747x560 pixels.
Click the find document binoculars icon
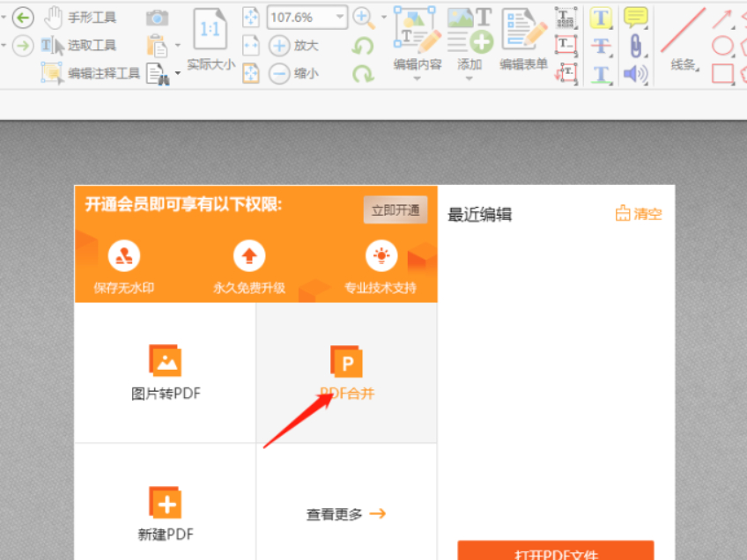pos(159,74)
